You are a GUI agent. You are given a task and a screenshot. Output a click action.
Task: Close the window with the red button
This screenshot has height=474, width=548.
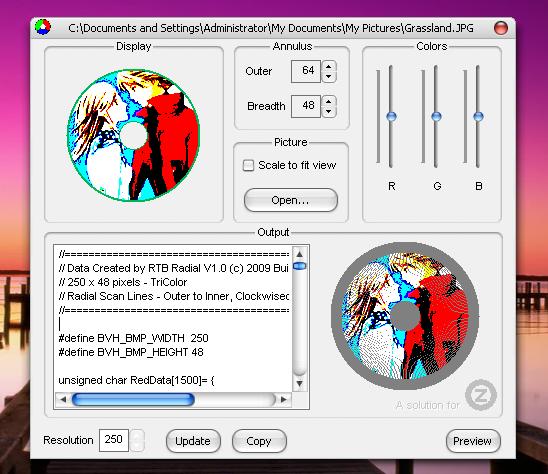click(500, 28)
